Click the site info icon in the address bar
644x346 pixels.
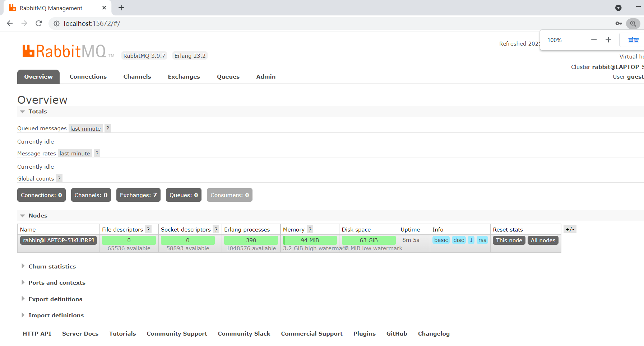[x=56, y=23]
